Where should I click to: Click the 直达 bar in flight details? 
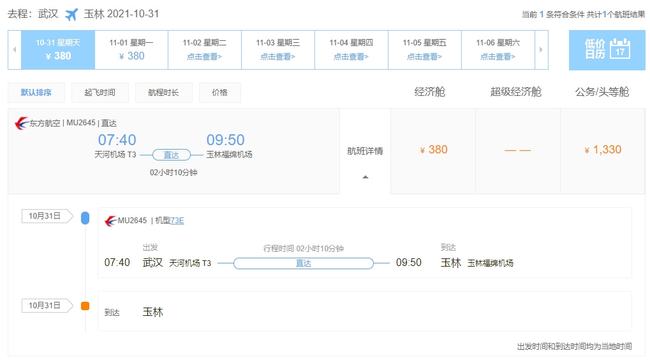[303, 263]
